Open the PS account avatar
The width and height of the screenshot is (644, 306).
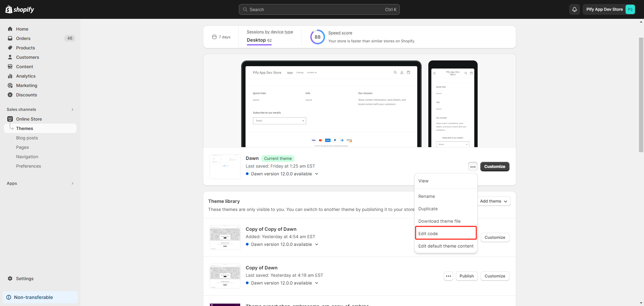tap(630, 9)
